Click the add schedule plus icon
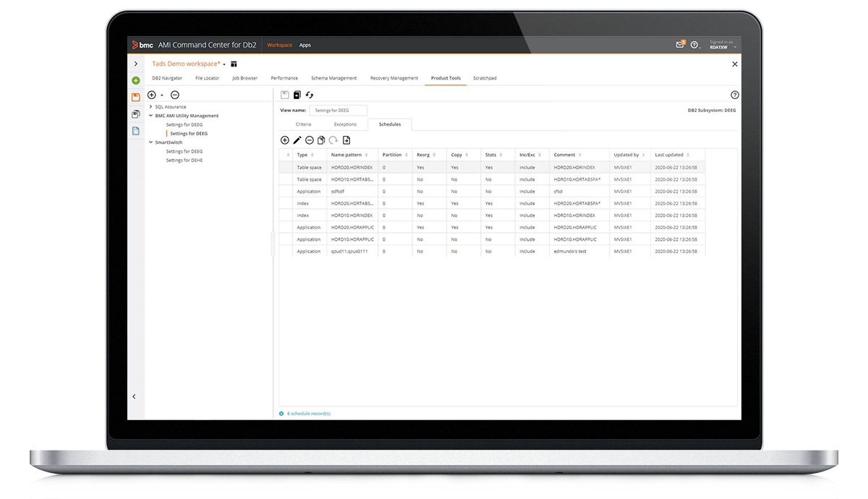 (x=284, y=140)
